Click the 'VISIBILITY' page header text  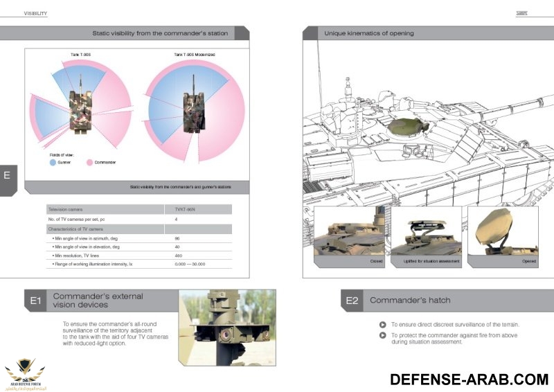pos(35,13)
